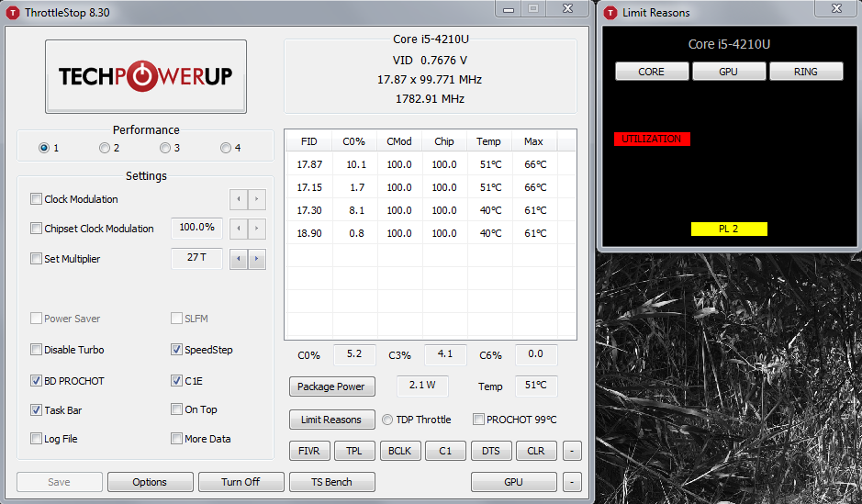Click the C3% value 4.1
862x504 pixels.
coord(445,354)
